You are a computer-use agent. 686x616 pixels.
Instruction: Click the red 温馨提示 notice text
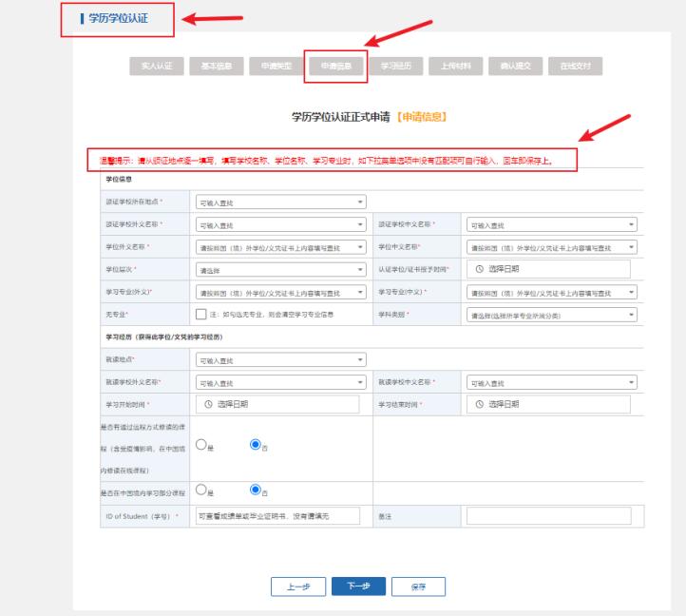[x=327, y=161]
